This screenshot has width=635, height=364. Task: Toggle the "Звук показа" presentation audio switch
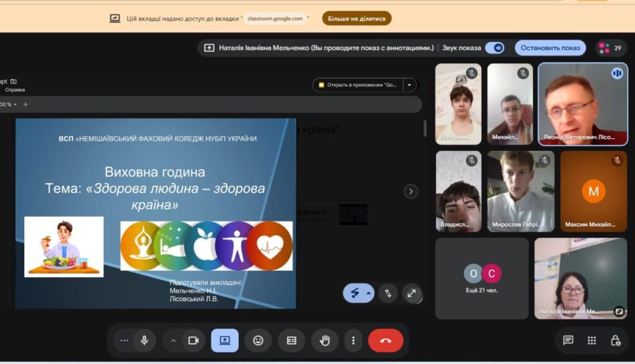coord(495,48)
